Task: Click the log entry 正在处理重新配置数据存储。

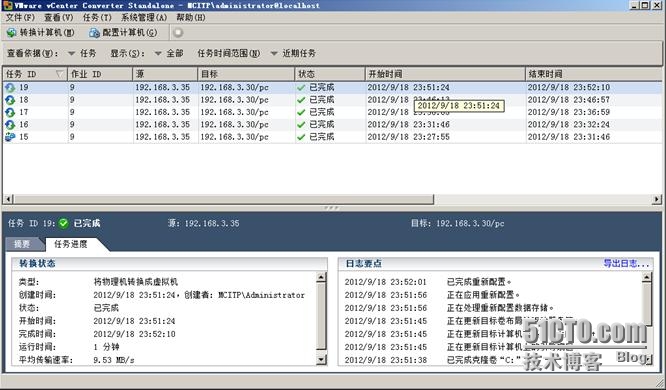Action: point(500,308)
